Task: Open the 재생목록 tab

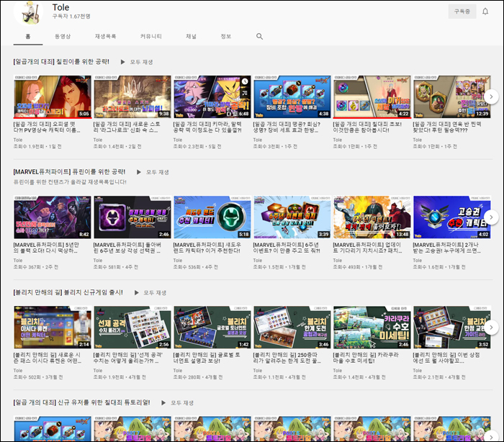Action: (x=105, y=36)
